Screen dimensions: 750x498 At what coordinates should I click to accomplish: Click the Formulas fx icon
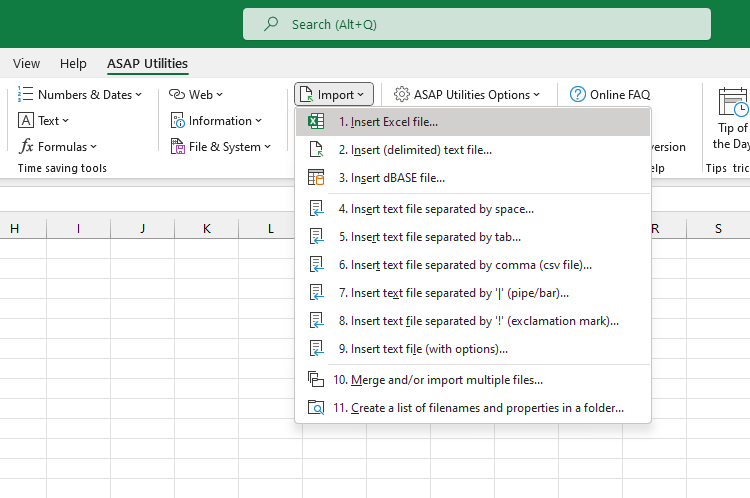26,146
